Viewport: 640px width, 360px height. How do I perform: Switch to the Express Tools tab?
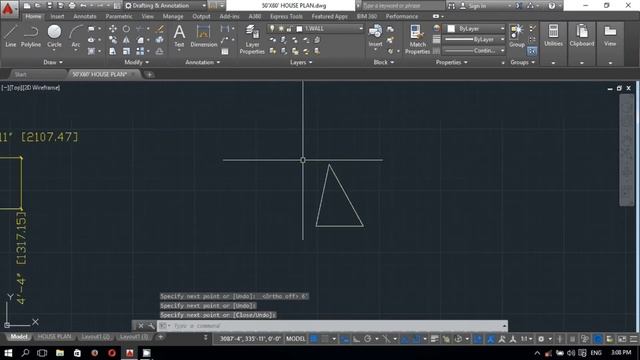pos(286,16)
